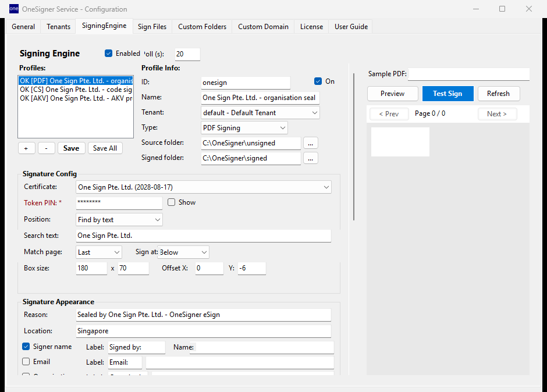
Task: Click the Poll seconds input field
Action: pyautogui.click(x=187, y=54)
